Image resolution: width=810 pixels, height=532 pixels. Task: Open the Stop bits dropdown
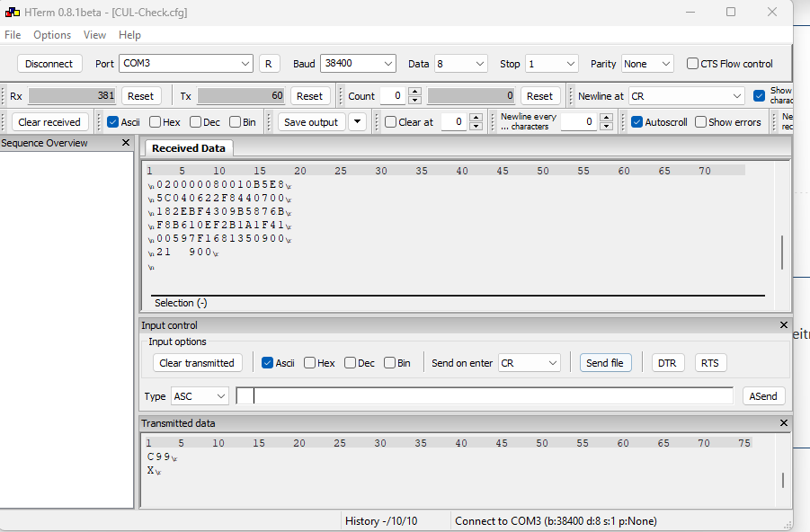pos(552,64)
